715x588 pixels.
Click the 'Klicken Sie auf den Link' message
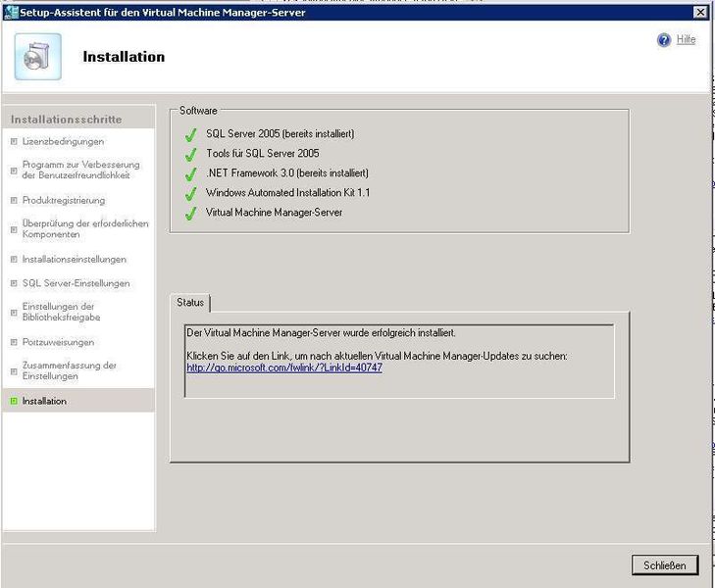click(x=377, y=356)
